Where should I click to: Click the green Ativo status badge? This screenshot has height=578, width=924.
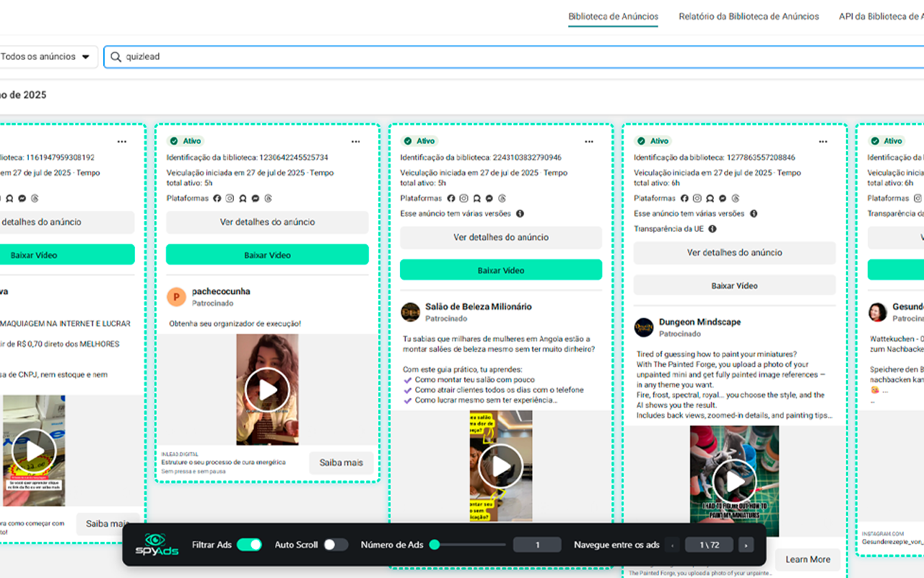(186, 141)
